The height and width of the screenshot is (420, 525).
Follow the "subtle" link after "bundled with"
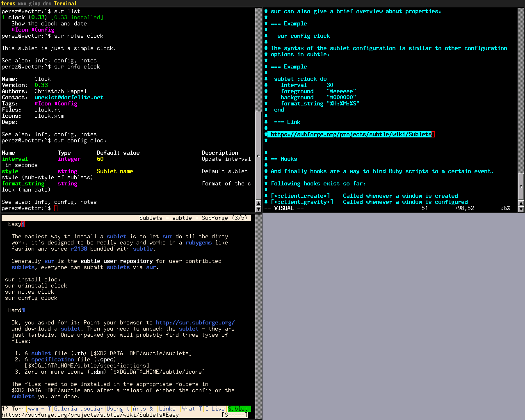pos(143,249)
